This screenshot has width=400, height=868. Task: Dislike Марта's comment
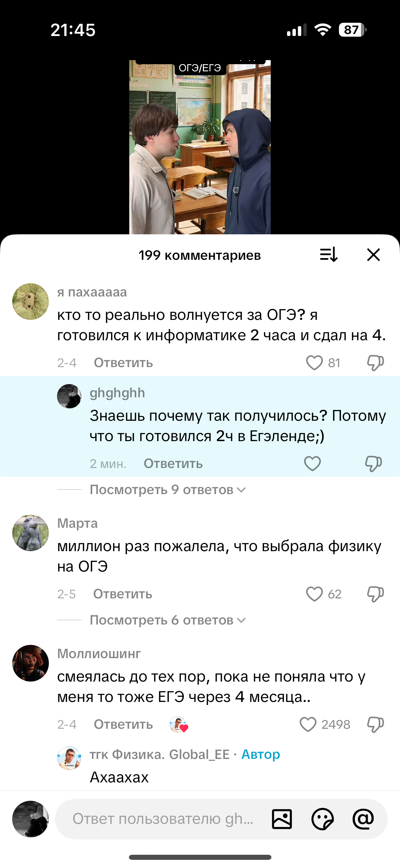(x=375, y=594)
